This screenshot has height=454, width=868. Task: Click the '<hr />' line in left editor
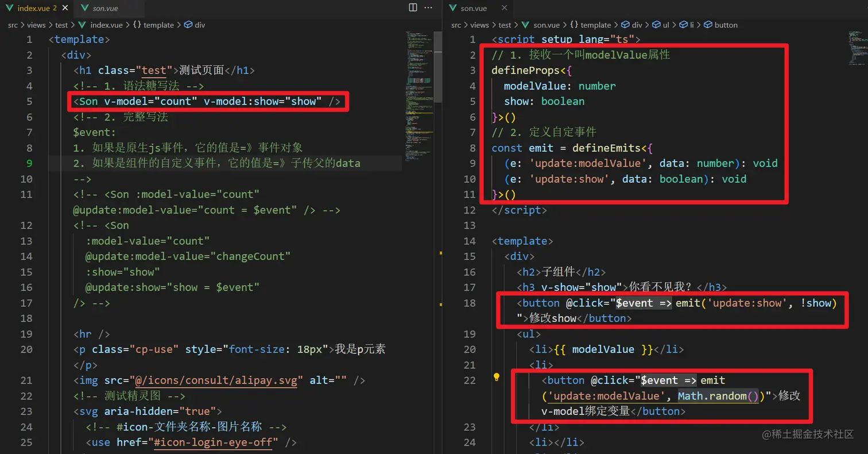point(92,334)
